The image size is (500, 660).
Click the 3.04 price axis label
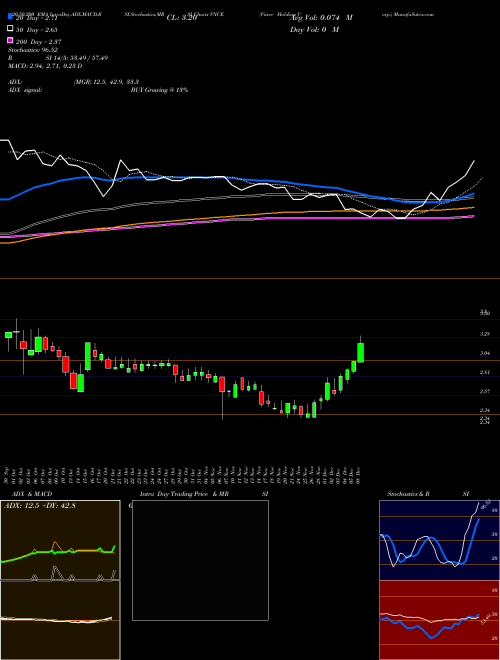point(485,354)
